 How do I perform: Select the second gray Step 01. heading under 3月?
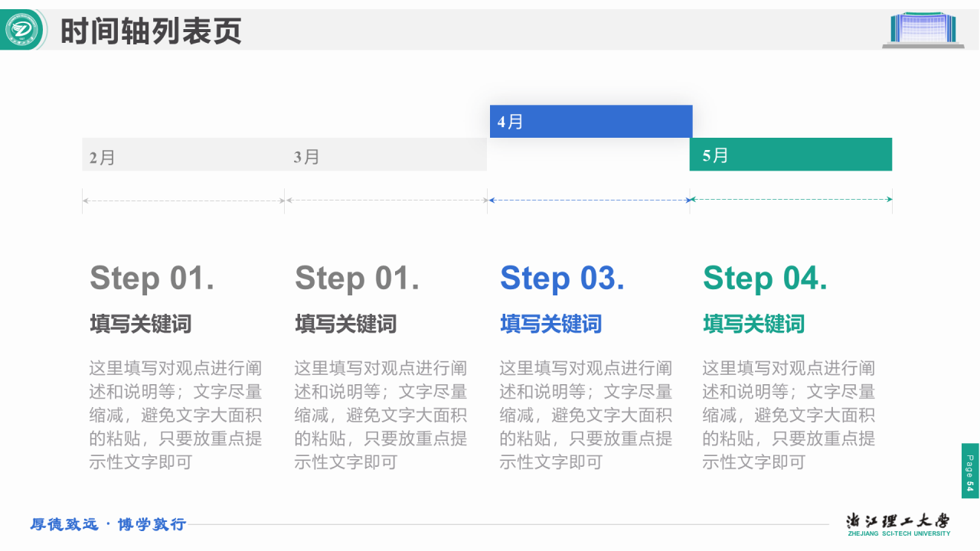(358, 278)
